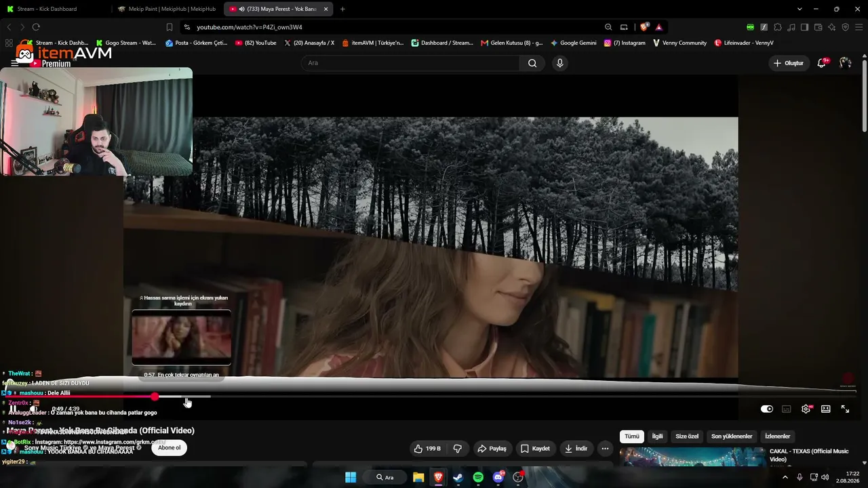Open File Explorer from the taskbar
The image size is (868, 488).
[418, 477]
